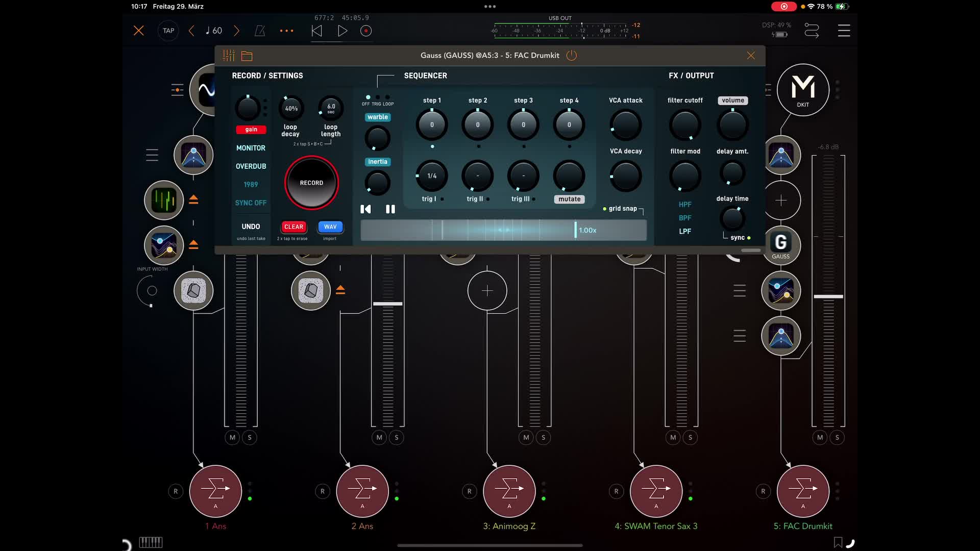Toggle SYNC OFF setting
The image size is (980, 551).
coord(251,203)
